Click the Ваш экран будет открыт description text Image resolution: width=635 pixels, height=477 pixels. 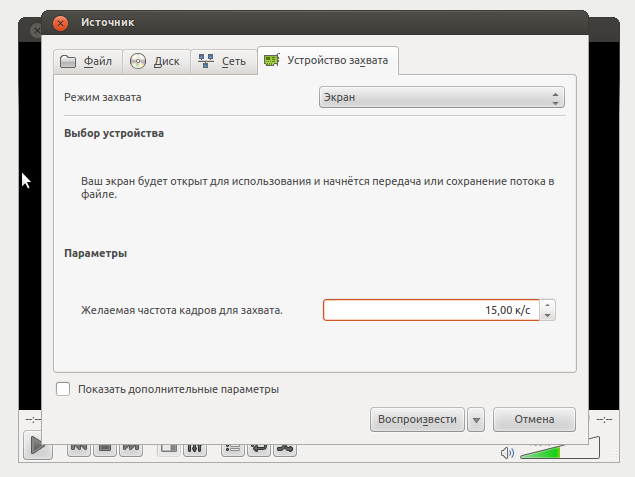click(x=318, y=187)
